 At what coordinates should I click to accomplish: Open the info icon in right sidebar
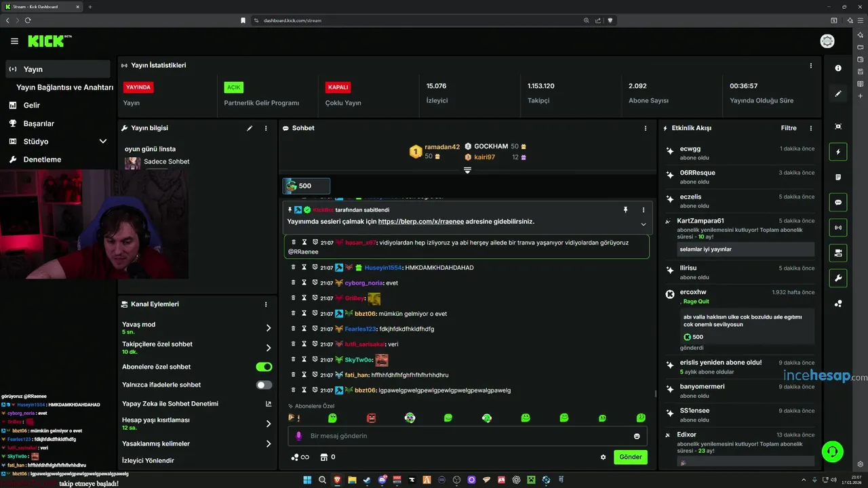838,68
